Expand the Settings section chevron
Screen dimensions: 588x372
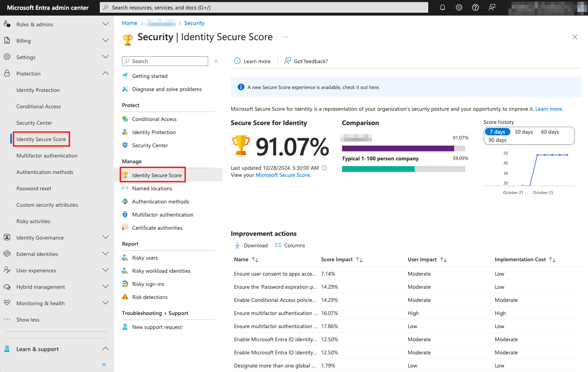106,57
